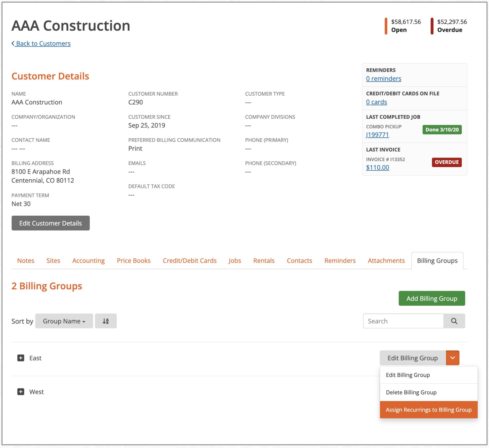Switch to the Accounting tab
The width and height of the screenshot is (489, 448).
[88, 260]
